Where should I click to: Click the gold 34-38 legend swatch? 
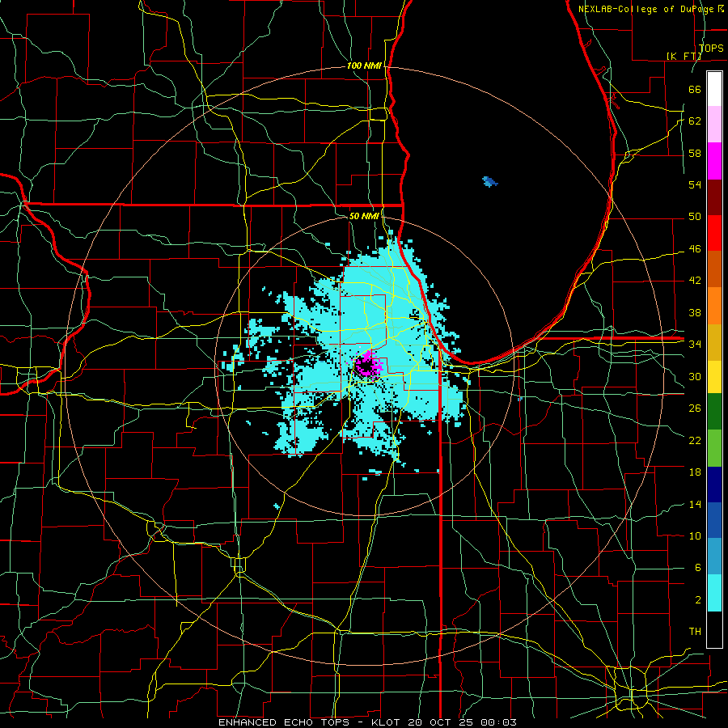pyautogui.click(x=714, y=341)
